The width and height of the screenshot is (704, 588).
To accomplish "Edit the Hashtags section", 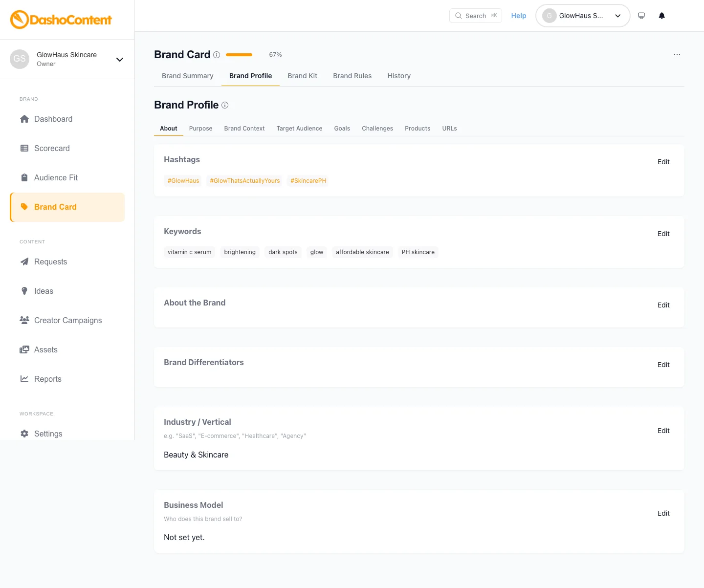I will click(x=663, y=162).
